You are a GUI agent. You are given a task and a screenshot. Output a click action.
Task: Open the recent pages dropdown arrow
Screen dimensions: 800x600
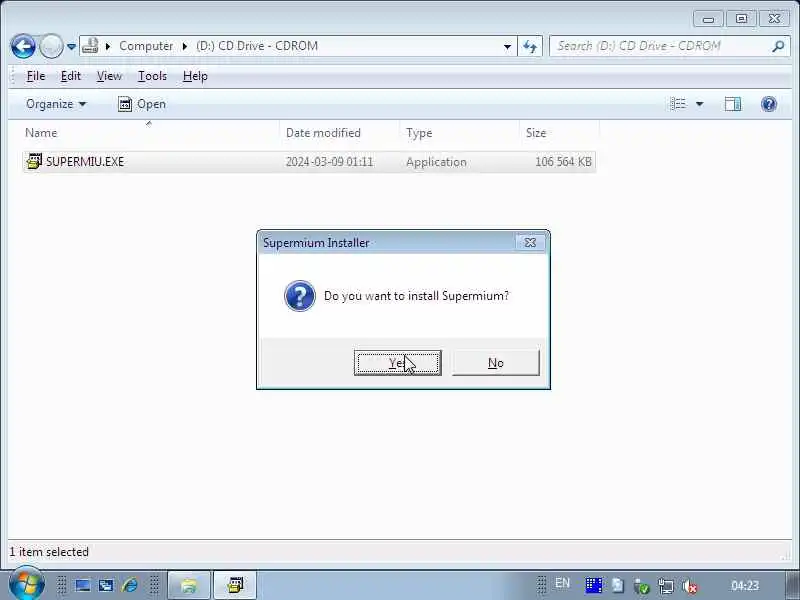click(x=71, y=46)
